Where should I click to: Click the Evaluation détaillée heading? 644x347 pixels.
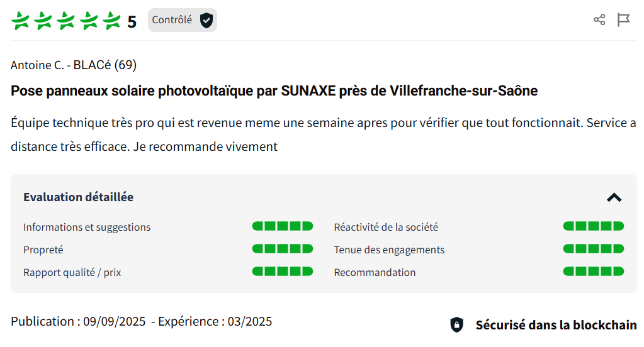(78, 197)
